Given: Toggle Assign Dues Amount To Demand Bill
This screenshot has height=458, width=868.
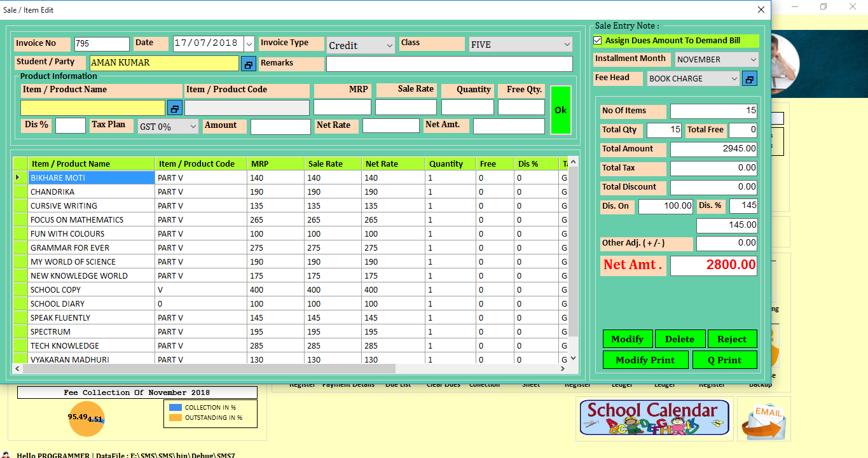Looking at the screenshot, I should [598, 41].
